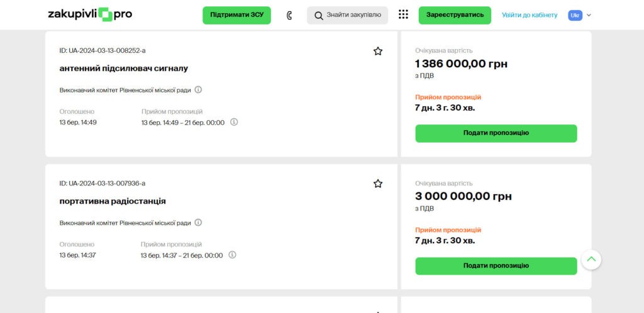Open the Ukr language dropdown
Viewport: 644px width, 313px height.
(575, 15)
